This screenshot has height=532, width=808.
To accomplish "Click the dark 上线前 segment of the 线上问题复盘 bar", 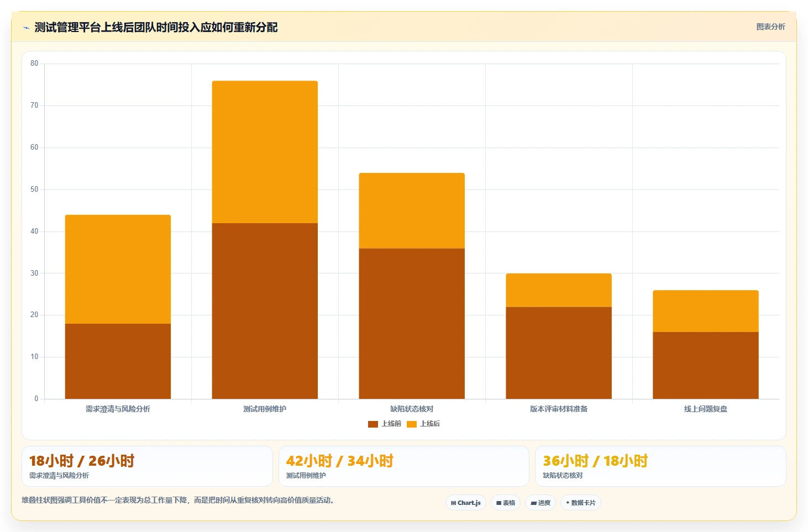I will pyautogui.click(x=706, y=365).
